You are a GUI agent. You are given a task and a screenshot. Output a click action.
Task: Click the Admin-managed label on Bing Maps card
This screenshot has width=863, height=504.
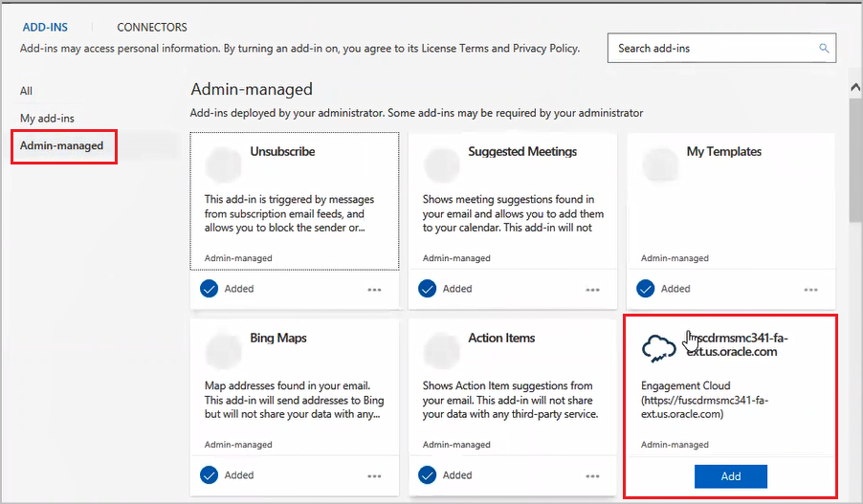[238, 445]
